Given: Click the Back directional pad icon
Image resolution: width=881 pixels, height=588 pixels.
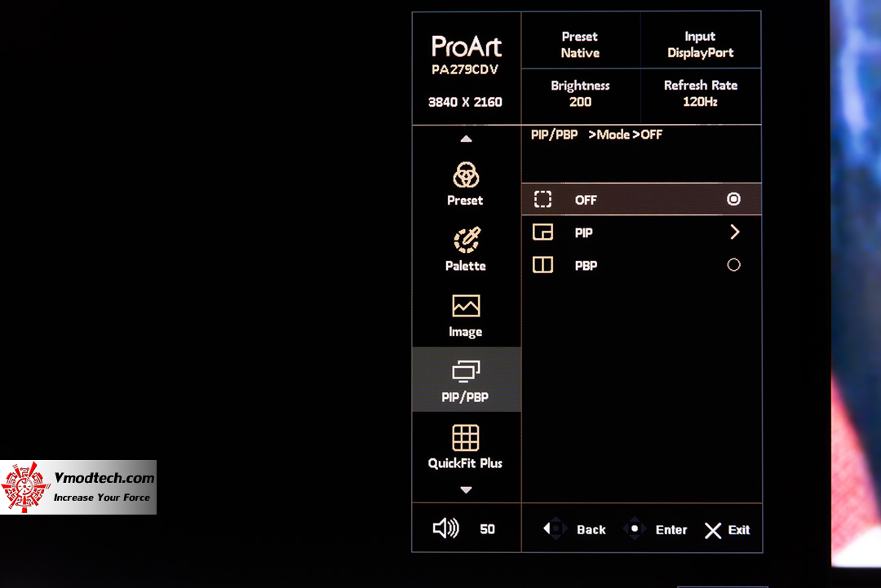Looking at the screenshot, I should pos(555,529).
